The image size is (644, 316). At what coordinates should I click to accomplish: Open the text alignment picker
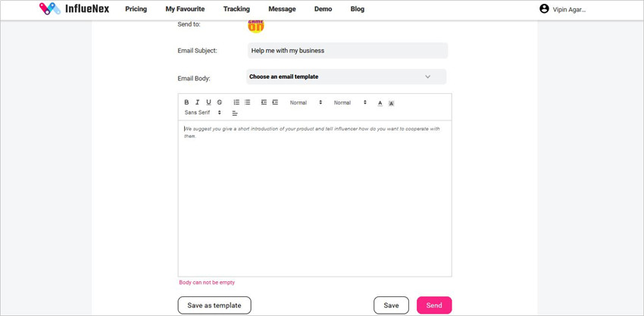point(235,113)
